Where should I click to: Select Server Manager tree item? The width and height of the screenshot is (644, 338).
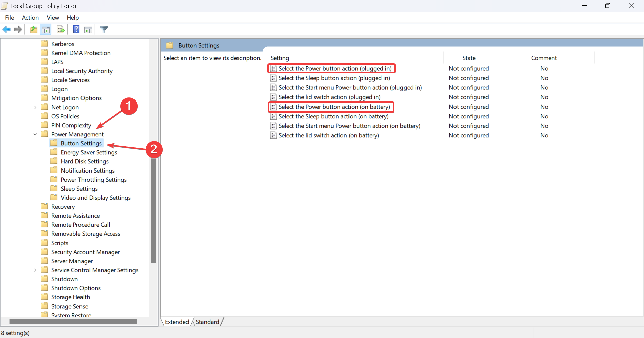click(72, 261)
